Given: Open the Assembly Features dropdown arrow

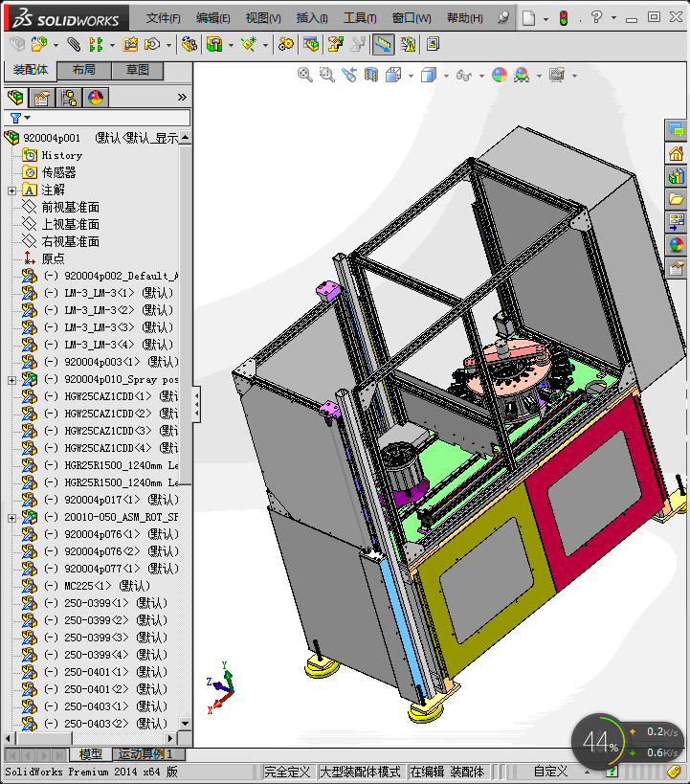Looking at the screenshot, I should click(x=231, y=46).
